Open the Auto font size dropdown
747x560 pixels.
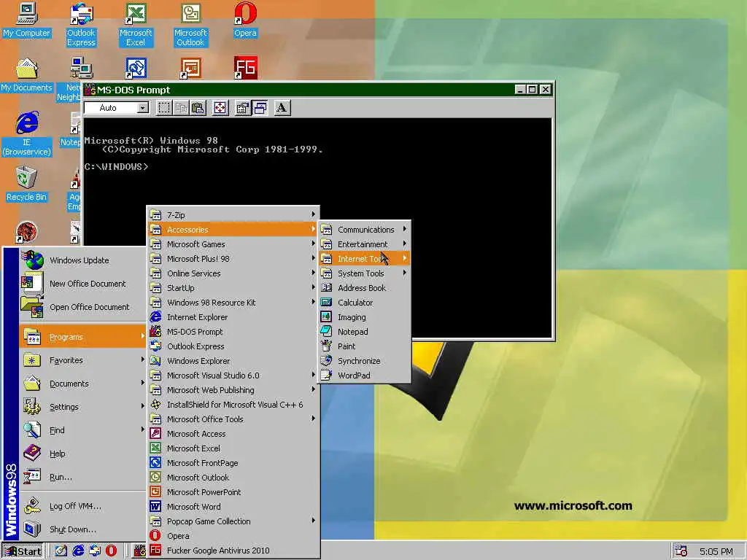coord(142,108)
